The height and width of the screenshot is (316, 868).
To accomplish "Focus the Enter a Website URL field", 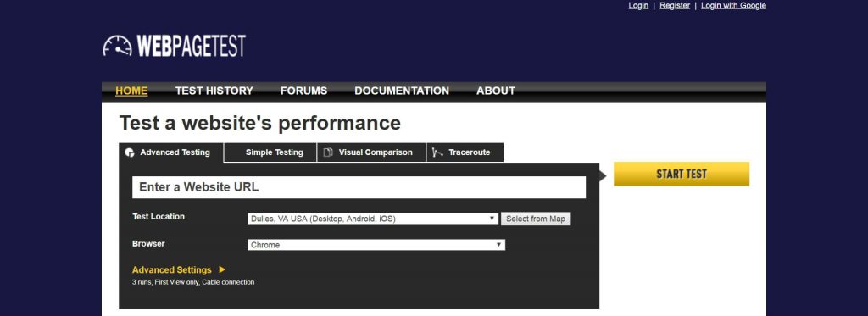I will click(x=359, y=187).
